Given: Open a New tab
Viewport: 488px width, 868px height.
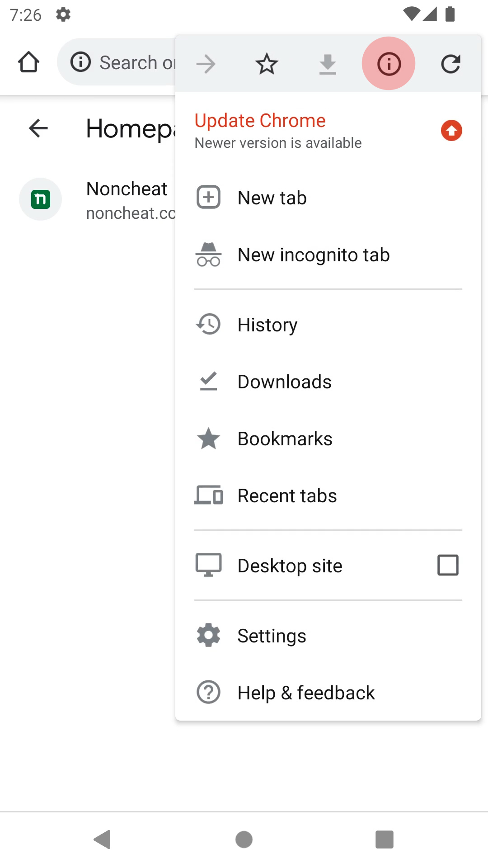Looking at the screenshot, I should [328, 198].
